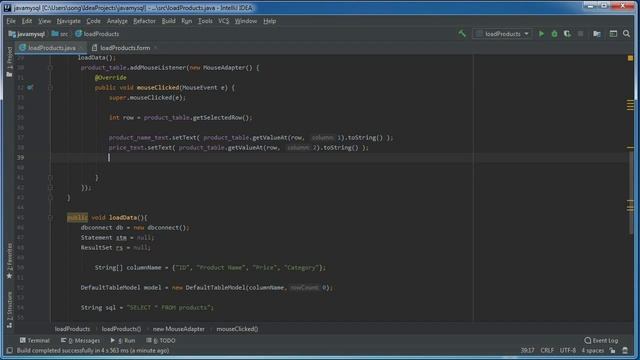Viewport: 640px width, 360px height.
Task: Change file encoding UTF-8 in status bar
Action: tap(568, 351)
